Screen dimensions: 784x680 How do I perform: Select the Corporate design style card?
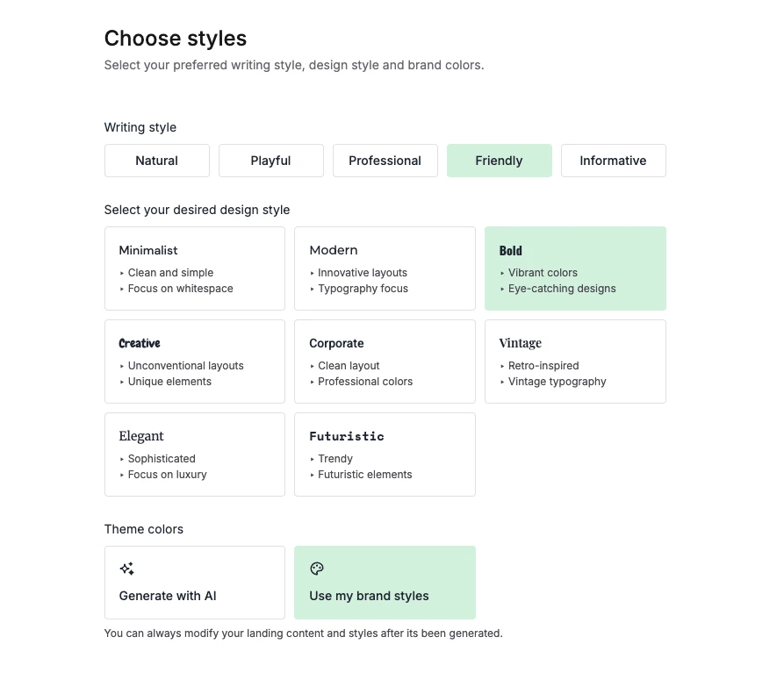coord(385,361)
